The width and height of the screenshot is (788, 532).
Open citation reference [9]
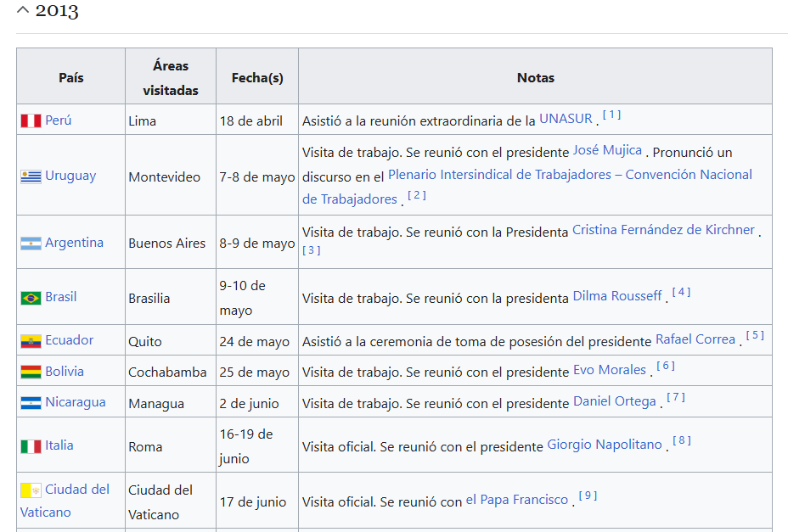(x=588, y=496)
